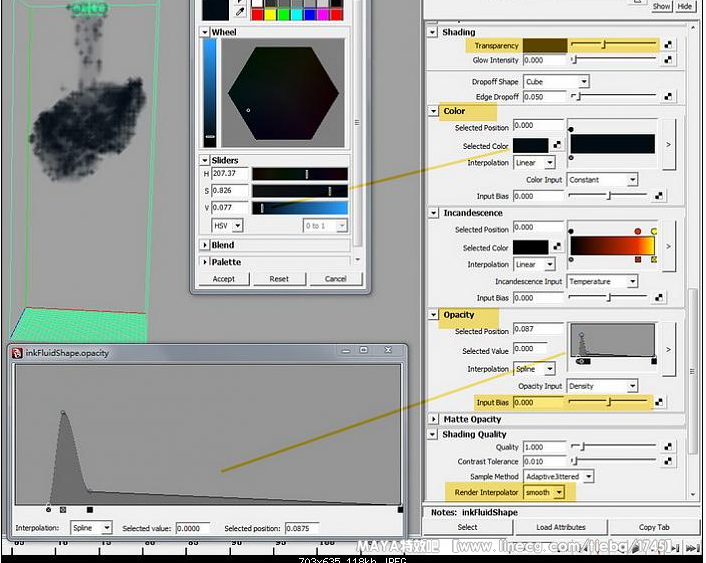The width and height of the screenshot is (706, 563).
Task: Open the HSV color mode dropdown
Action: coord(227,226)
